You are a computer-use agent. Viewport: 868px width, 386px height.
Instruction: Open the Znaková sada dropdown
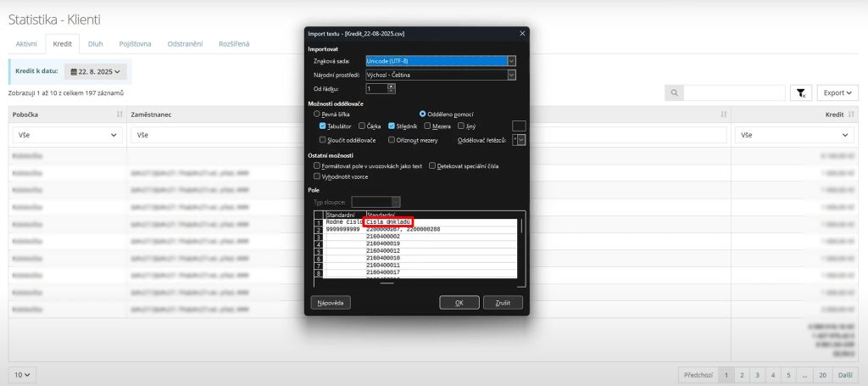(x=441, y=61)
